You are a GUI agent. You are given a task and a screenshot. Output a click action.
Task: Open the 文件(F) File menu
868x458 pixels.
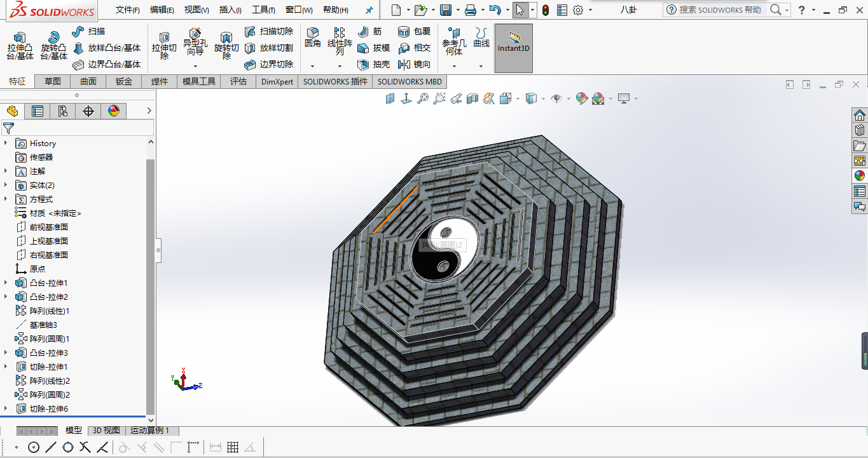128,10
